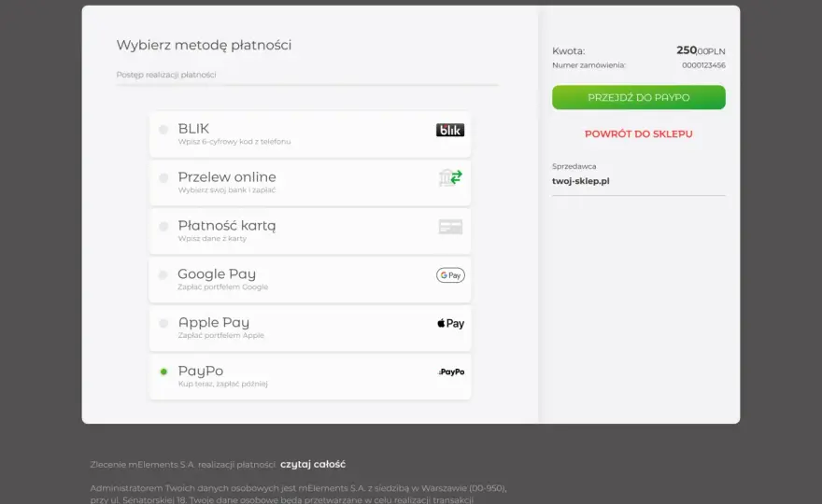Image resolution: width=822 pixels, height=504 pixels.
Task: Choose Apple Pay option title text
Action: click(213, 322)
